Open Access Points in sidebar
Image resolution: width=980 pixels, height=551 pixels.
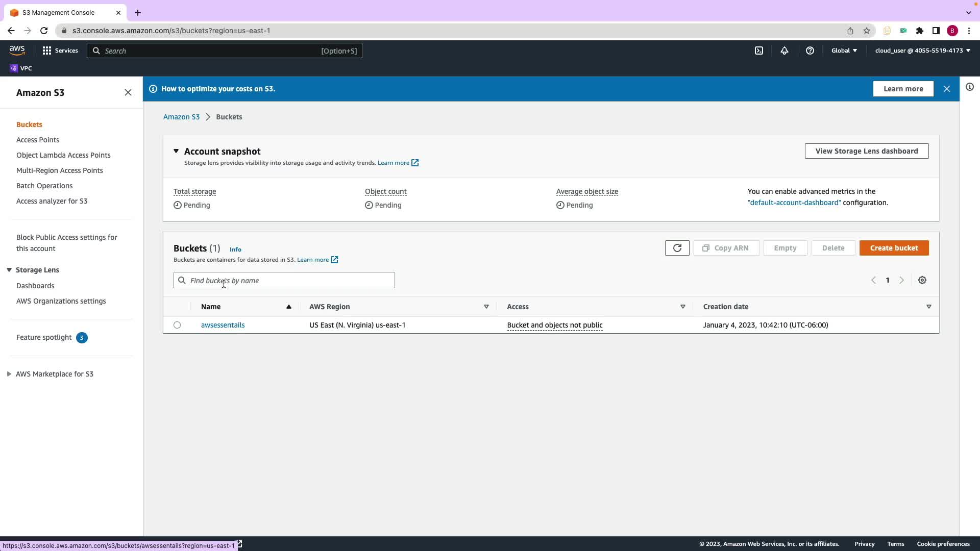tap(38, 140)
